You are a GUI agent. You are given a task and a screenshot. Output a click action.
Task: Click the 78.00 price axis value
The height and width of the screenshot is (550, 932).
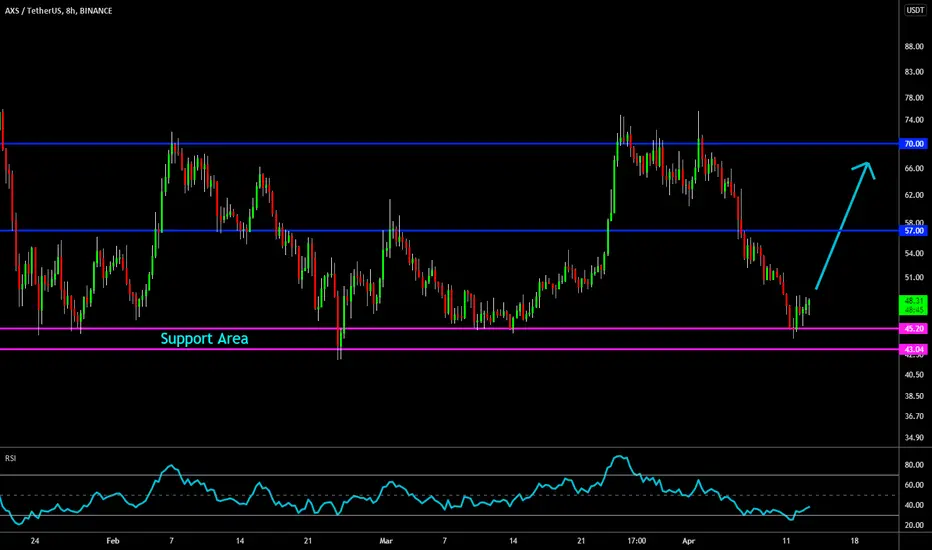[x=914, y=98]
